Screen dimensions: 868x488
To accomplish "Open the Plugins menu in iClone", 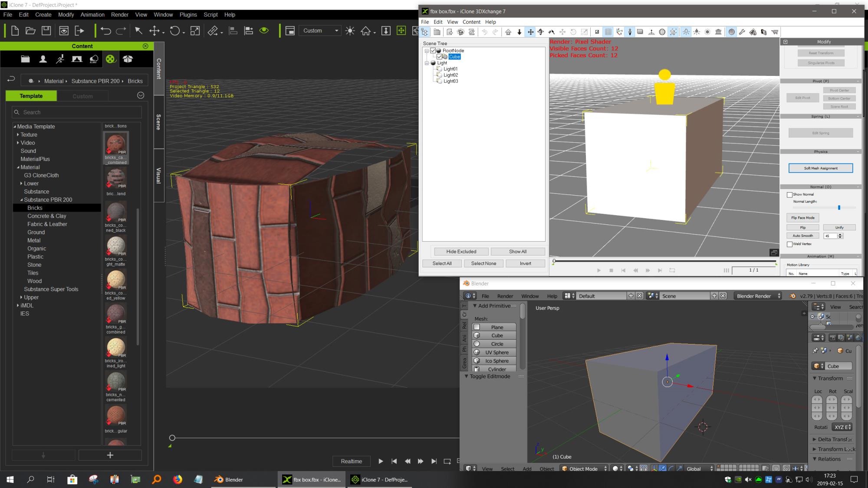I will tap(188, 14).
